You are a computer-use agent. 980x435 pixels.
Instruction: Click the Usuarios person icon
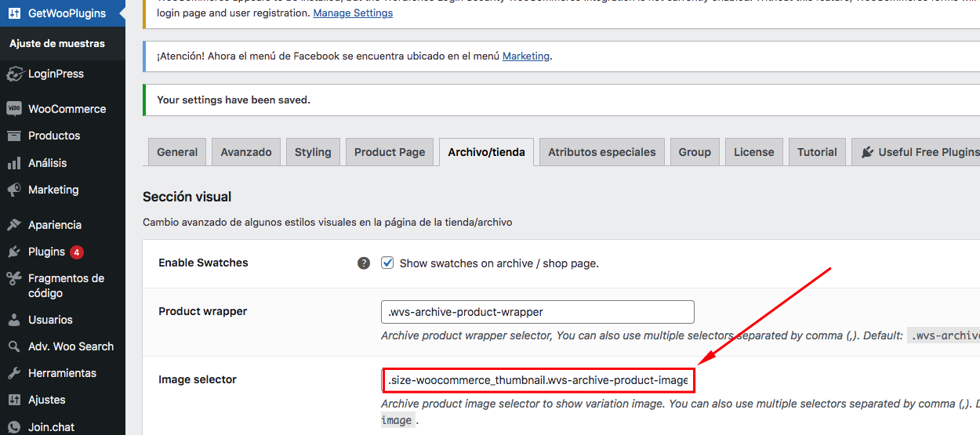pos(14,320)
